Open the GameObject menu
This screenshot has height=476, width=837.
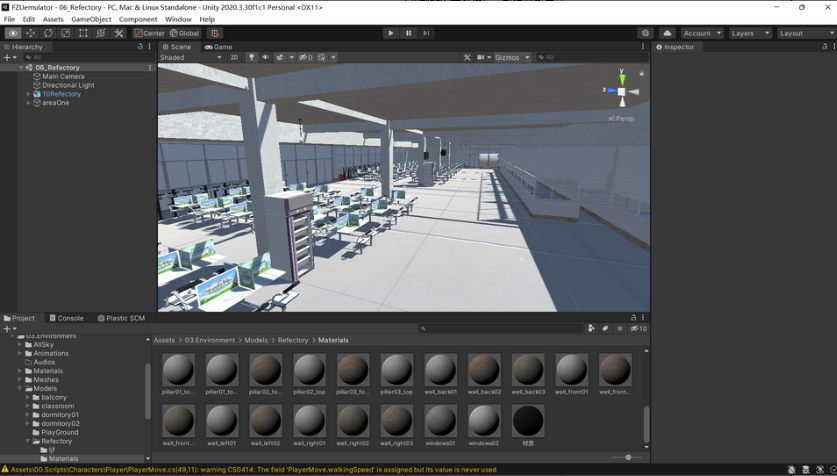91,19
